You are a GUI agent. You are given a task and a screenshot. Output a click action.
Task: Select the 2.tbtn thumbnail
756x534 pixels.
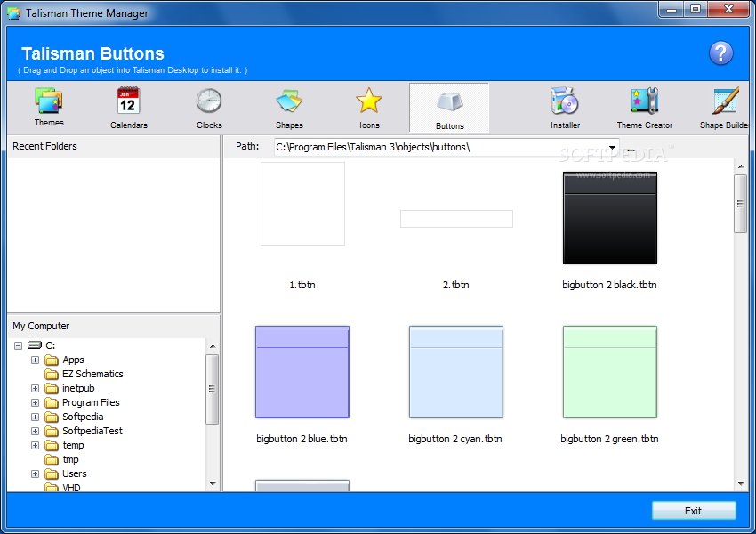tap(456, 219)
